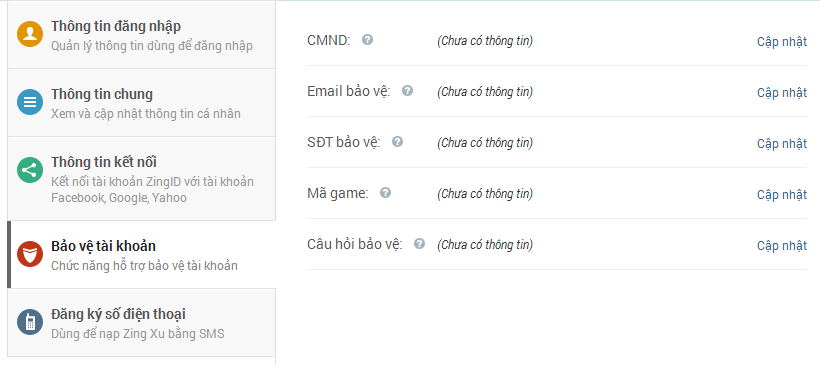Screen dimensions: 820x365
Task: Select the Thông tin chung sidebar title
Action: (101, 94)
